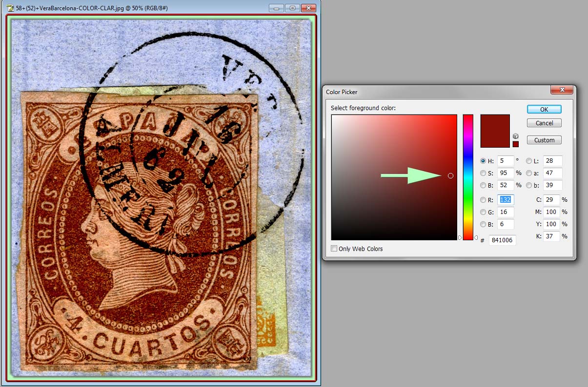
Task: Click the L field showing 28
Action: click(x=552, y=161)
